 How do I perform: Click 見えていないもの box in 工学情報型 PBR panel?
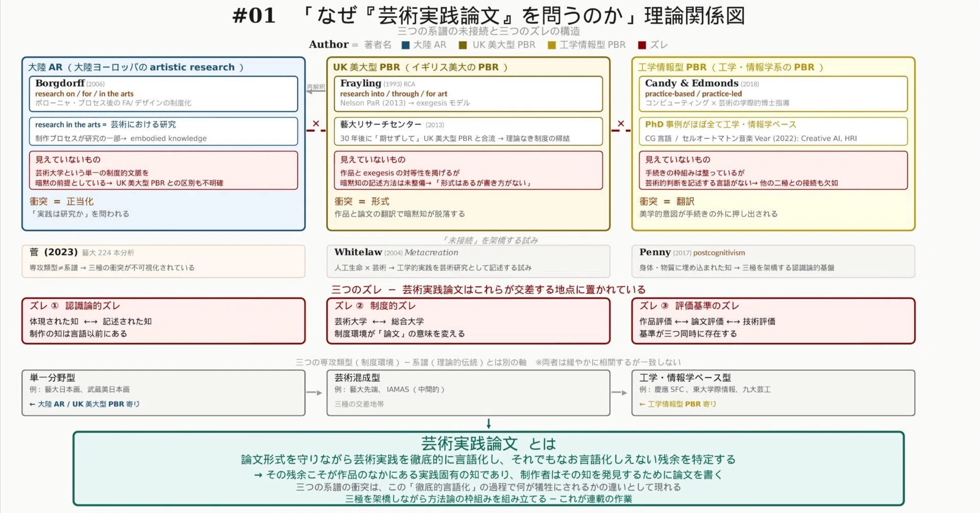773,170
